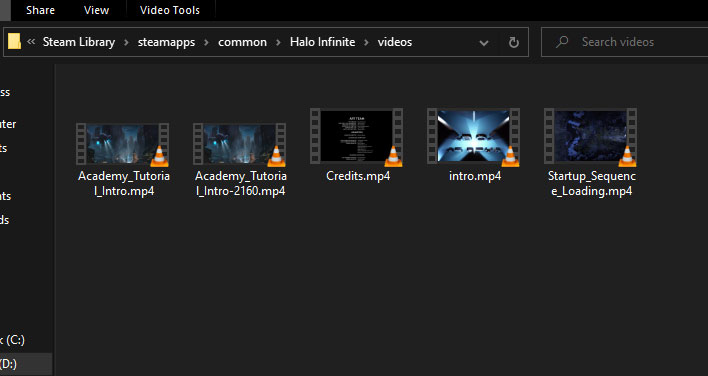Click the Academy_Tutorial_Intro-2160.mp4 file name

241,183
